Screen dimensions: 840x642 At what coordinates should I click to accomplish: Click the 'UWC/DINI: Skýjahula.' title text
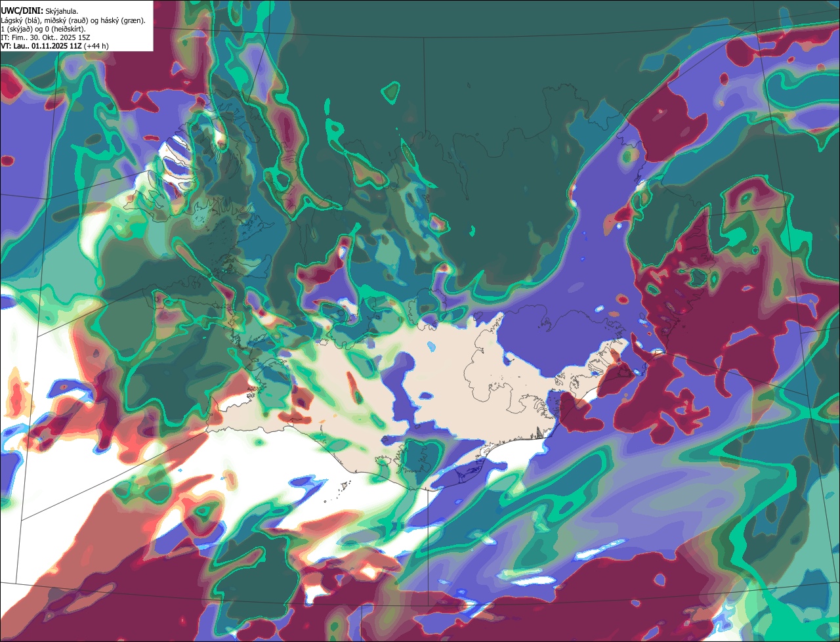pyautogui.click(x=39, y=11)
